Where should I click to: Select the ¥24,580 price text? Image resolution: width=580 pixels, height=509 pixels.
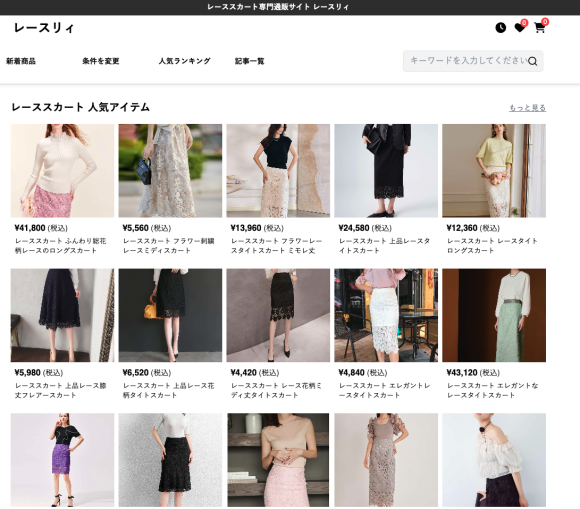pos(354,228)
